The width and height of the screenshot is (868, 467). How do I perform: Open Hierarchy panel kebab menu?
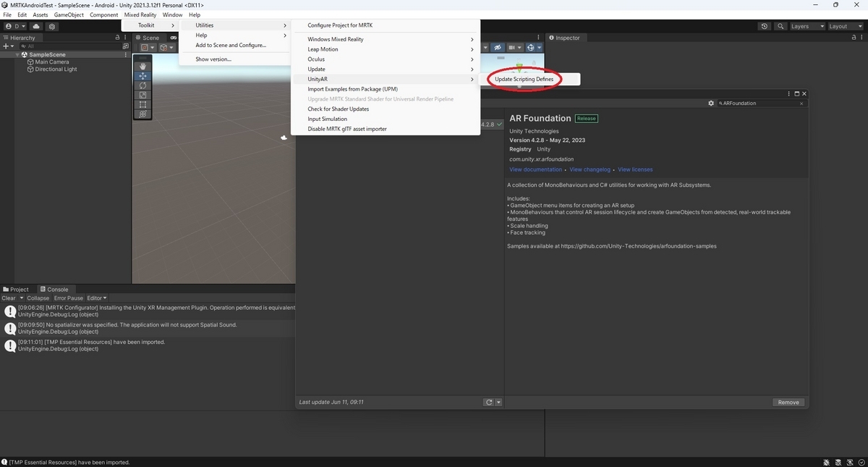tap(126, 38)
